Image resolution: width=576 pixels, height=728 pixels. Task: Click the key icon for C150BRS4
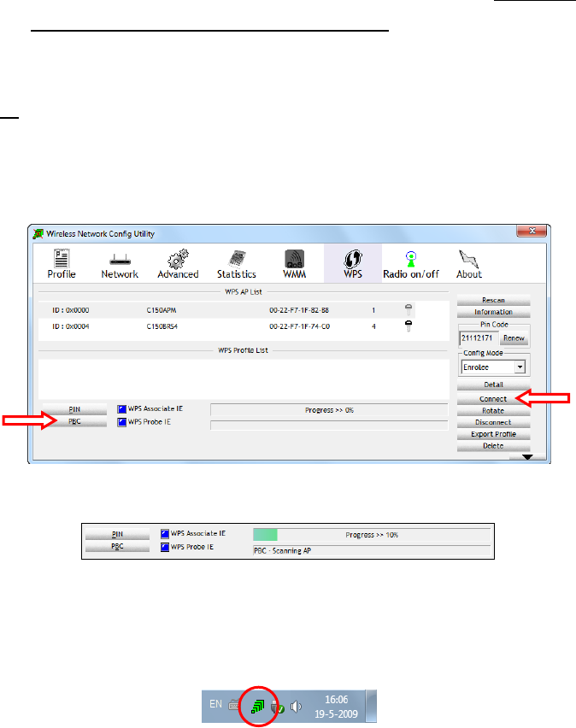[x=408, y=326]
